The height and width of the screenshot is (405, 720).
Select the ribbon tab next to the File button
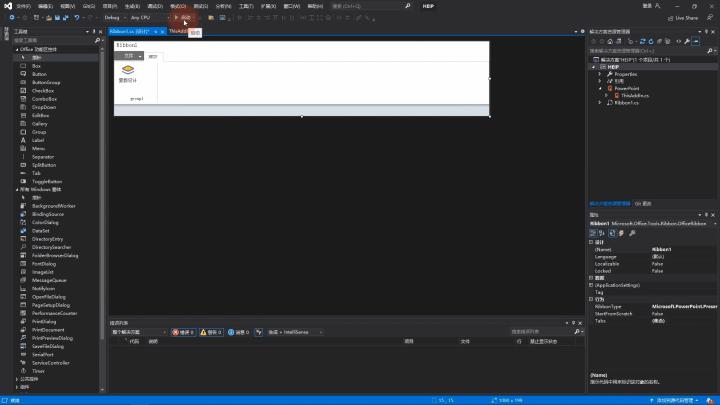153,56
